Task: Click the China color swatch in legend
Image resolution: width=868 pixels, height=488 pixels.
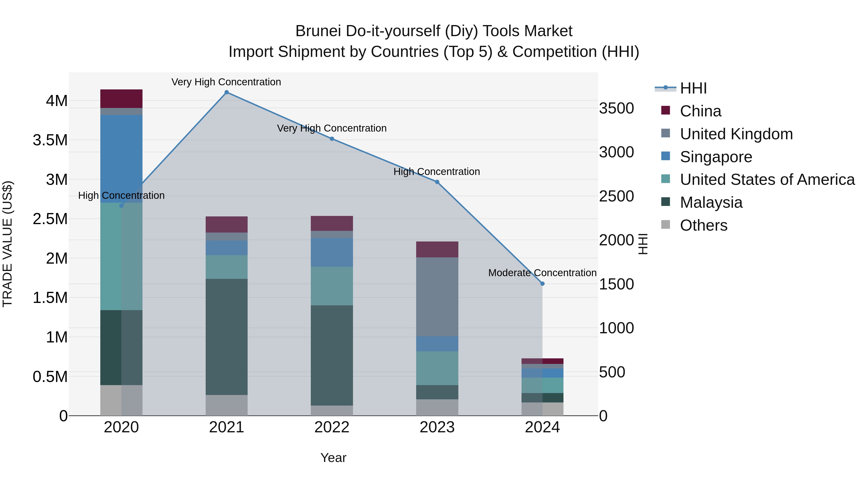Action: (x=665, y=110)
